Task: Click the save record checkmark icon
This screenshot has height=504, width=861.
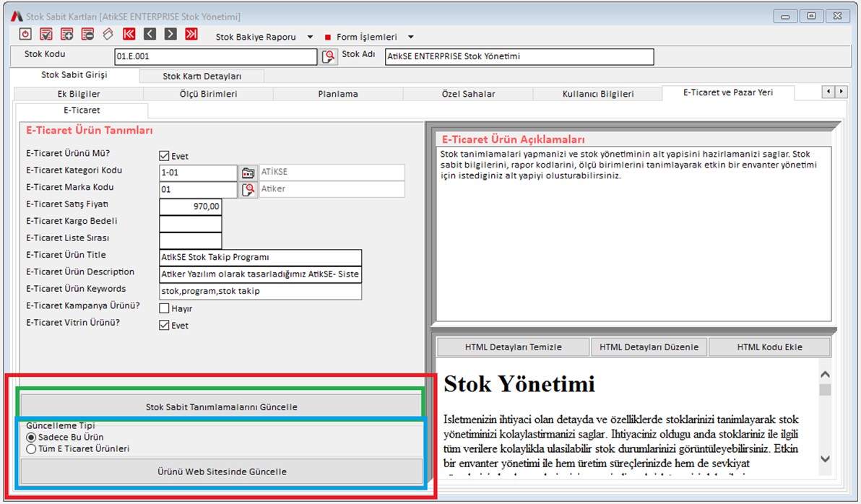Action: 46,34
